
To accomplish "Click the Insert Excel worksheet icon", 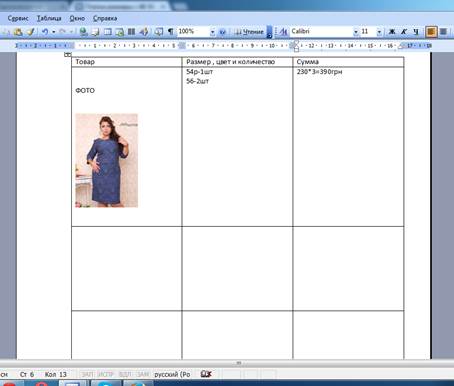I will [119, 32].
